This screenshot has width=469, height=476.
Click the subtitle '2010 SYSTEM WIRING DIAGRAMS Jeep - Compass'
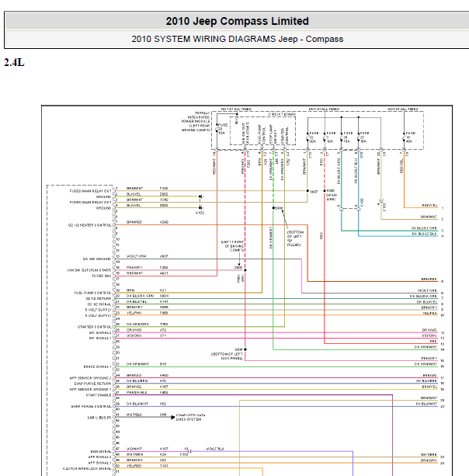point(237,39)
